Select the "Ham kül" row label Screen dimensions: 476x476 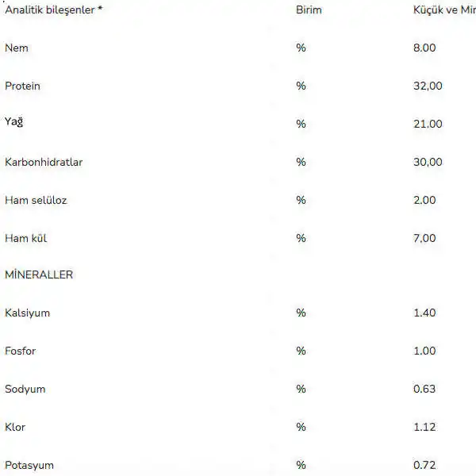27,238
